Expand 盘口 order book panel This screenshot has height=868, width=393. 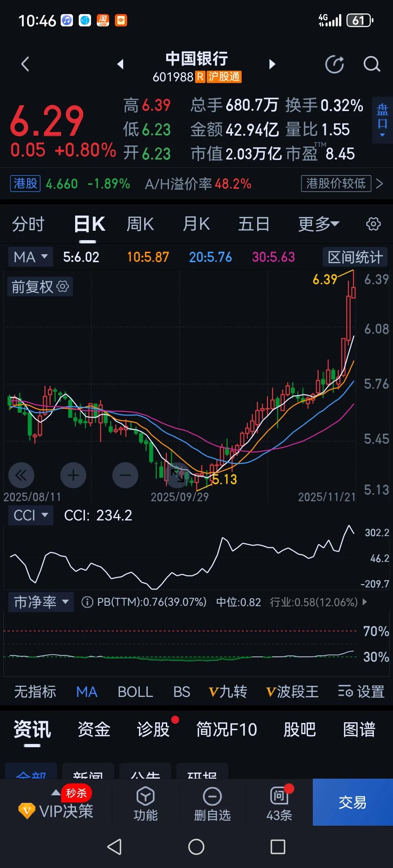tap(382, 120)
